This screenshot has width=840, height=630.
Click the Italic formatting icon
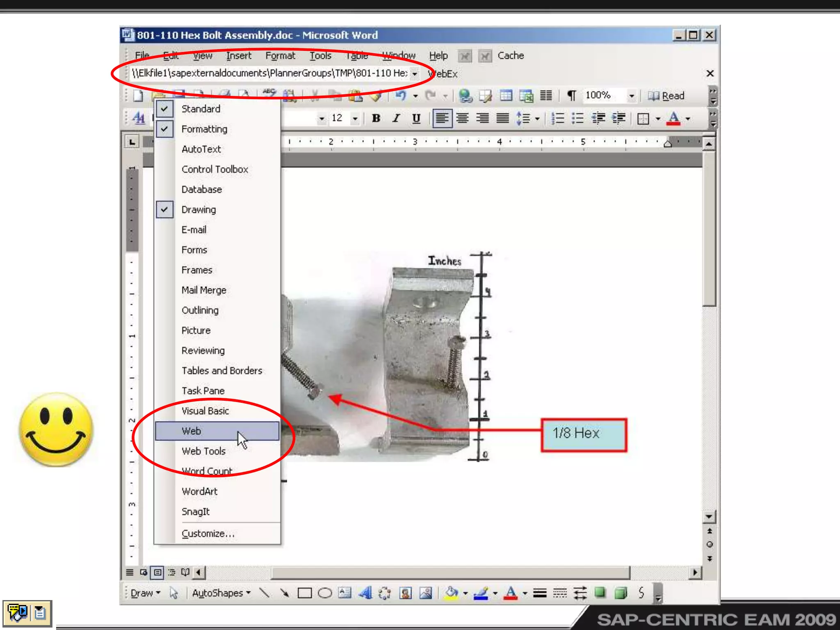tap(396, 119)
